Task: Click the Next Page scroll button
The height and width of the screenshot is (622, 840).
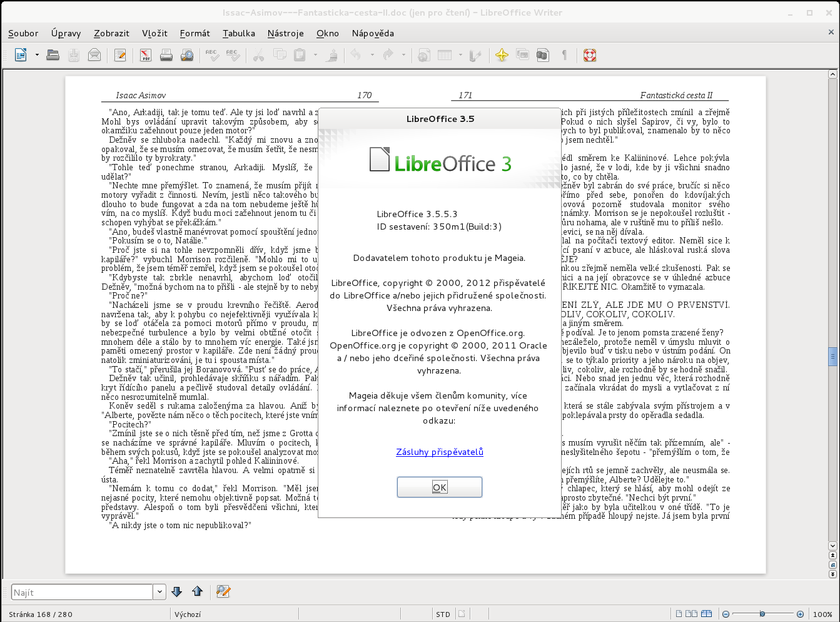Action: coord(832,574)
